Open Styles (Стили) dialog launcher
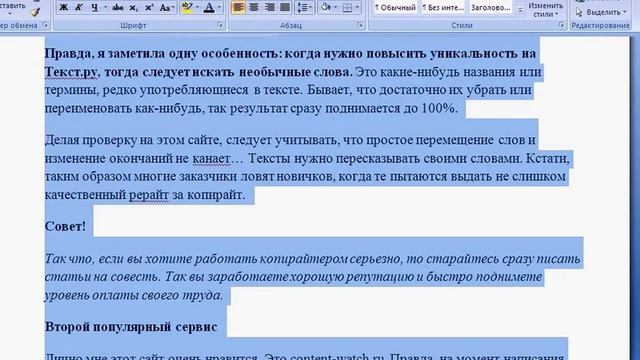The width and height of the screenshot is (640, 360). (562, 25)
